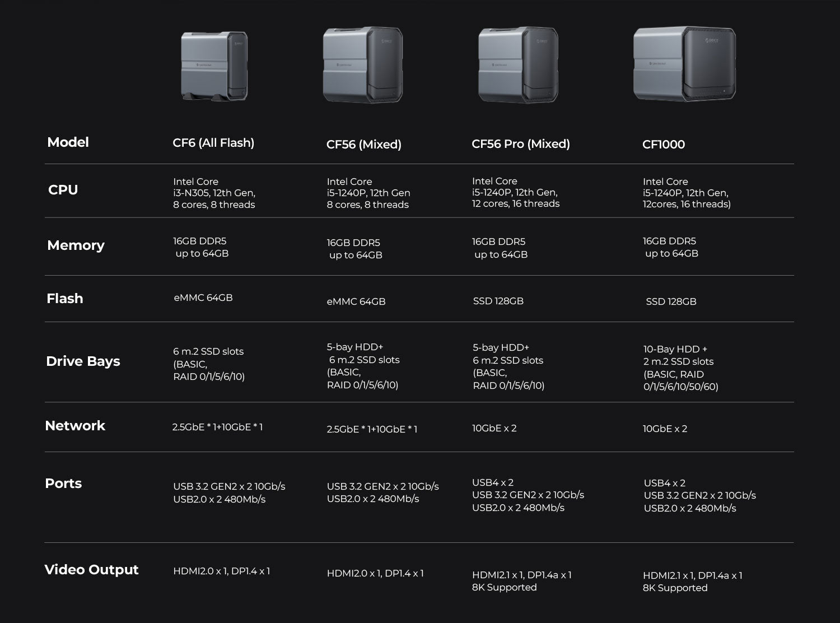The image size is (840, 623).
Task: Click the 'CPU' row label
Action: pos(63,190)
